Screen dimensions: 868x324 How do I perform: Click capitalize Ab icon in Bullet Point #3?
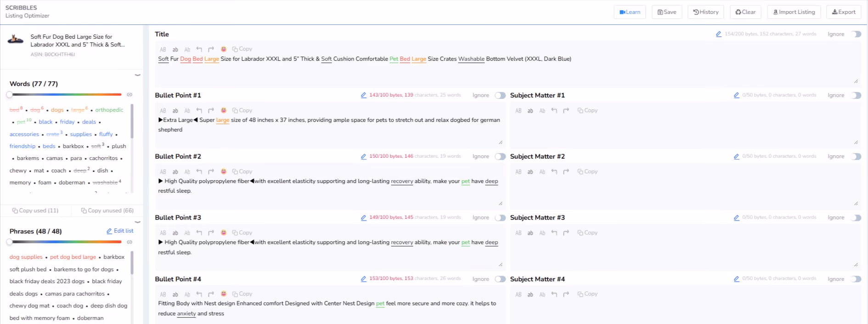tap(187, 233)
